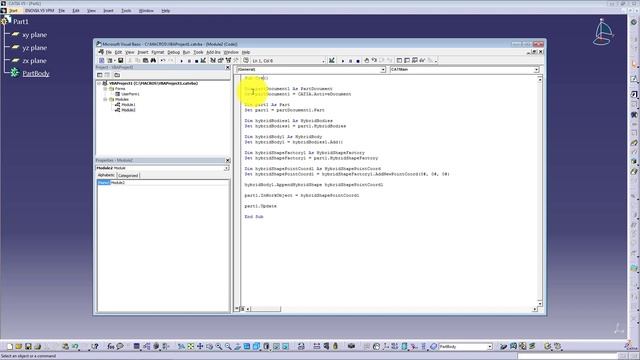The height and width of the screenshot is (360, 640).
Task: Close the Properties panel
Action: pyautogui.click(x=228, y=160)
